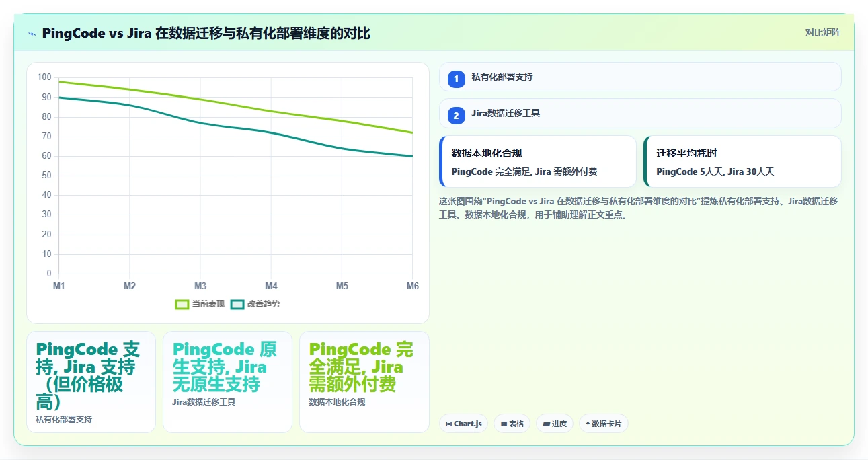Click the M5 x-axis label
The width and height of the screenshot is (868, 460).
coord(342,286)
